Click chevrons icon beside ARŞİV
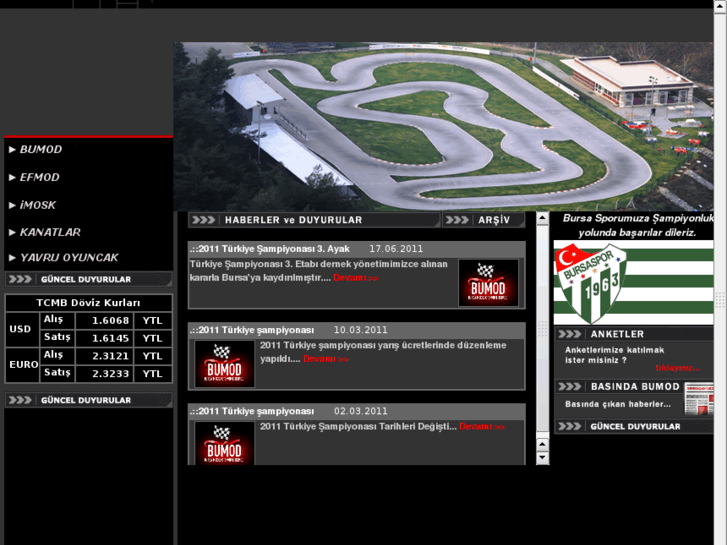The width and height of the screenshot is (727, 545). (458, 220)
